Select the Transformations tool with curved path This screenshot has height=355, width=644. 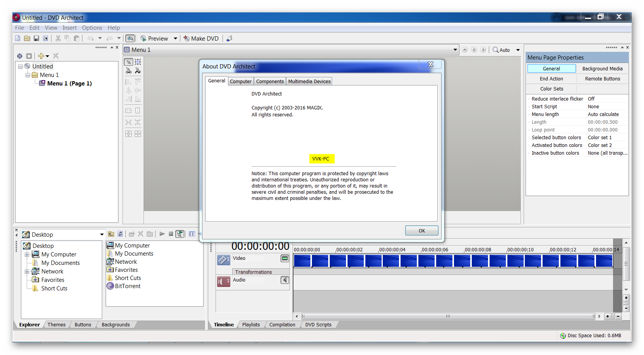138,71
